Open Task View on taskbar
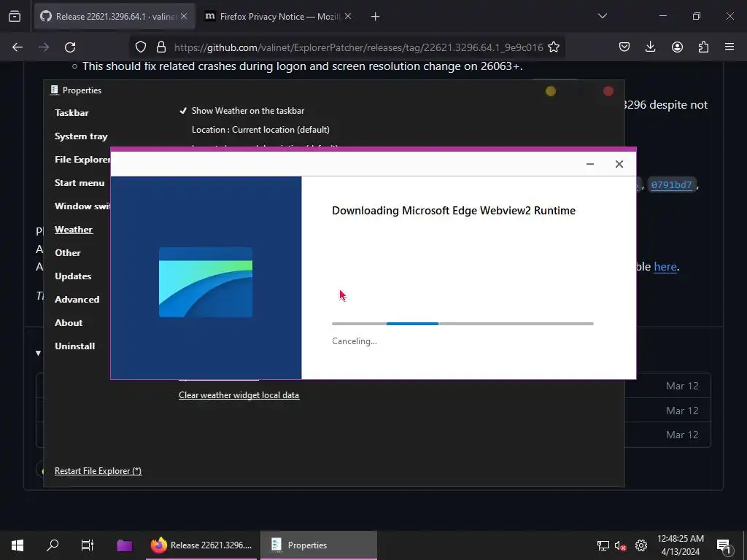Viewport: 747px width, 560px height. [x=88, y=545]
